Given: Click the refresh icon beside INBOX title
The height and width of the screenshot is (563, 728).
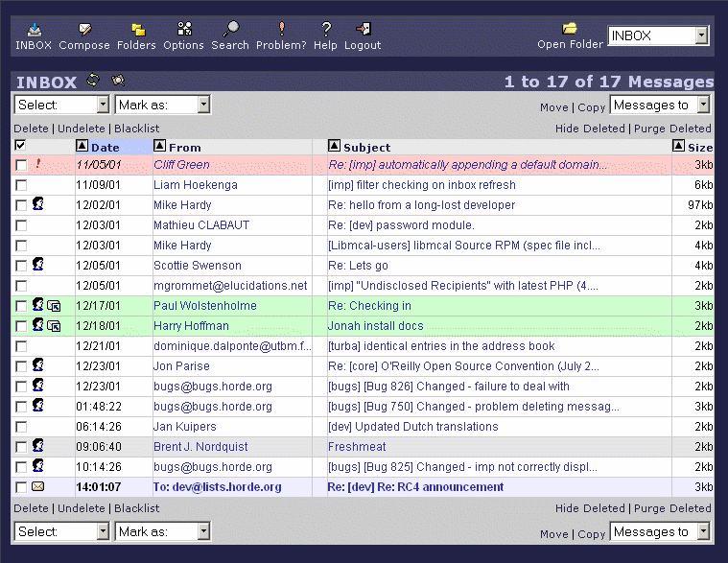Looking at the screenshot, I should 93,80.
